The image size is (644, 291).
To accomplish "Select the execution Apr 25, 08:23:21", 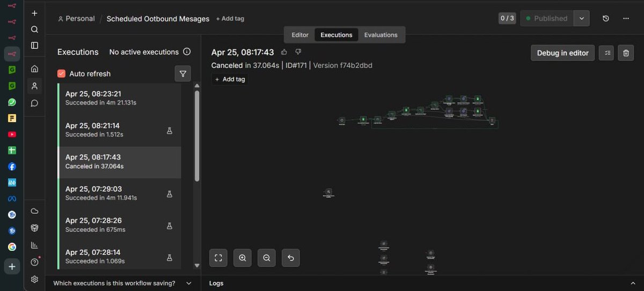I will point(119,99).
